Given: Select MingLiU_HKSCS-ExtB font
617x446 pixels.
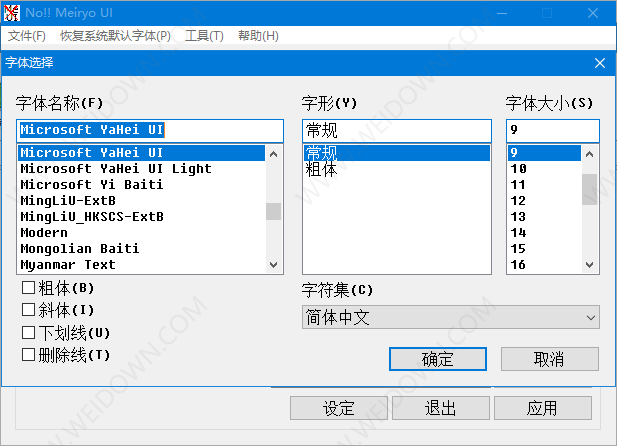Looking at the screenshot, I should 142,217.
